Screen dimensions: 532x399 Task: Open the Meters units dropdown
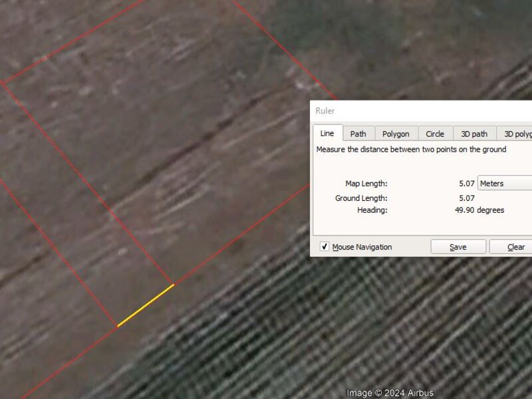[505, 184]
